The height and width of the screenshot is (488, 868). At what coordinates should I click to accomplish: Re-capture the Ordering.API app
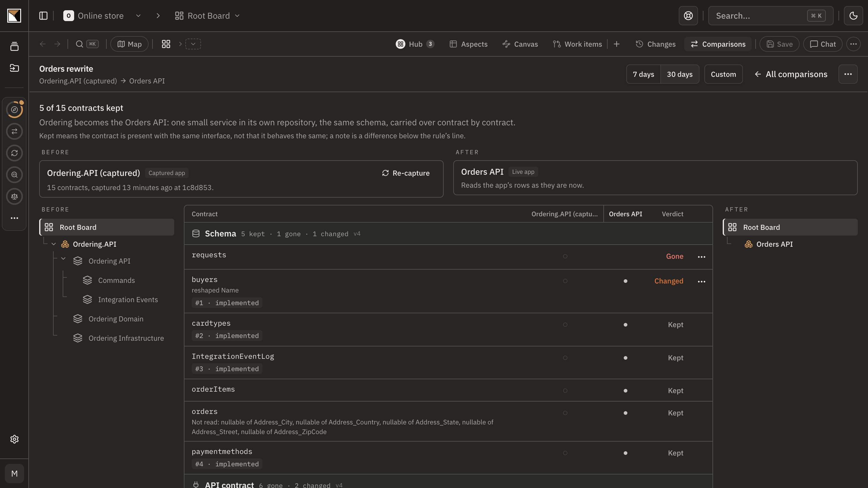[x=406, y=173]
